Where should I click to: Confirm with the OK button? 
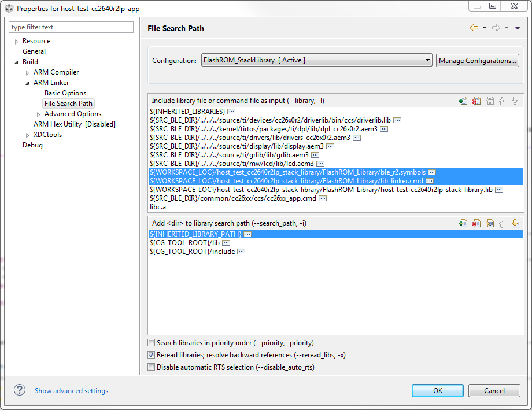(438, 391)
